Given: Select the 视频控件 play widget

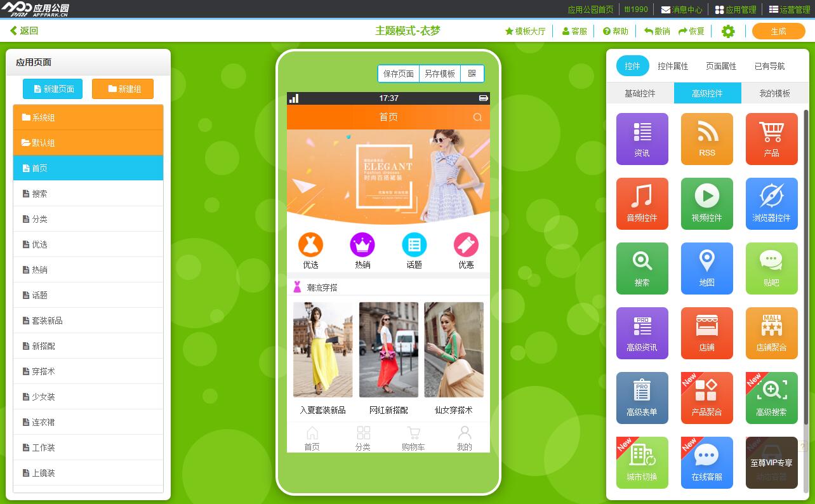Looking at the screenshot, I should 706,203.
